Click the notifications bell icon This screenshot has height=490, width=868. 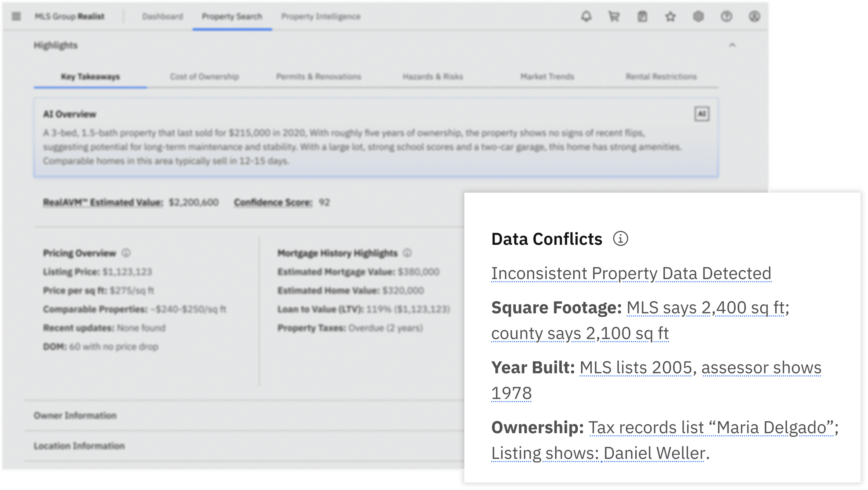[586, 16]
